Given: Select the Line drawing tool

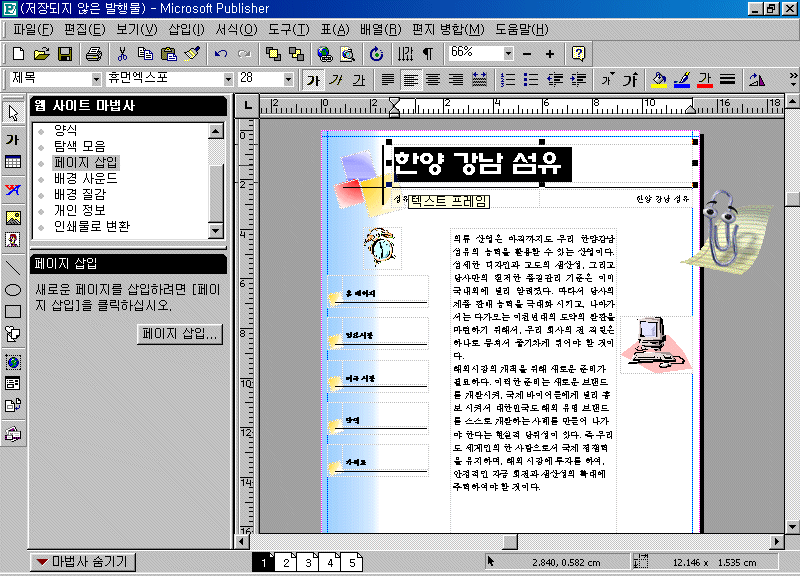Looking at the screenshot, I should tap(13, 267).
